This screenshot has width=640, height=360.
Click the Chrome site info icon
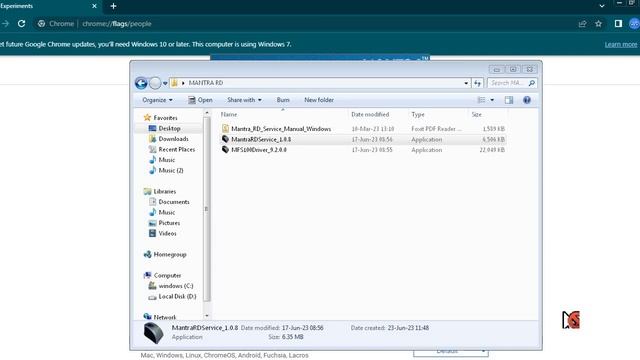(x=41, y=24)
